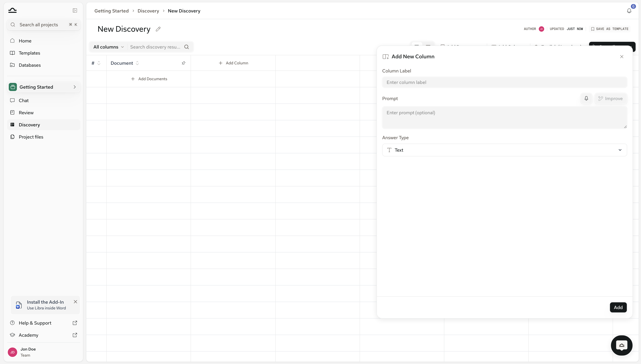
Task: Click the green Getting Started project icon
Action: 13,87
